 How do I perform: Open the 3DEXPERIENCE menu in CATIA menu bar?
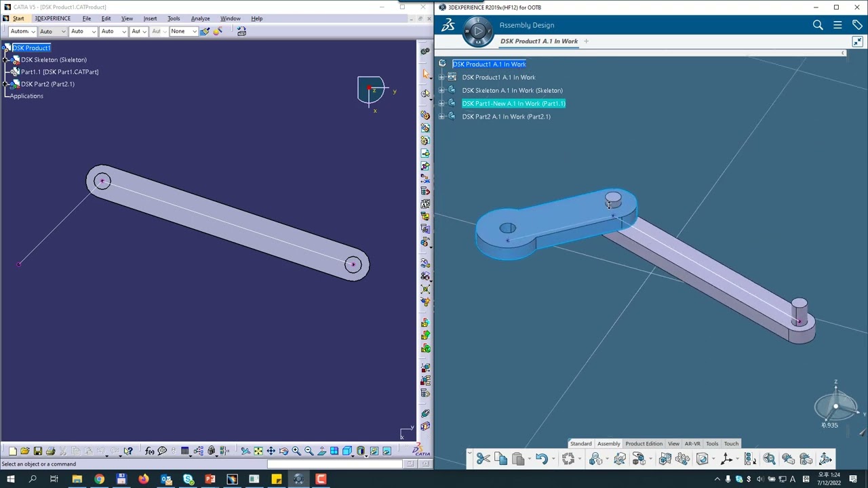coord(52,18)
